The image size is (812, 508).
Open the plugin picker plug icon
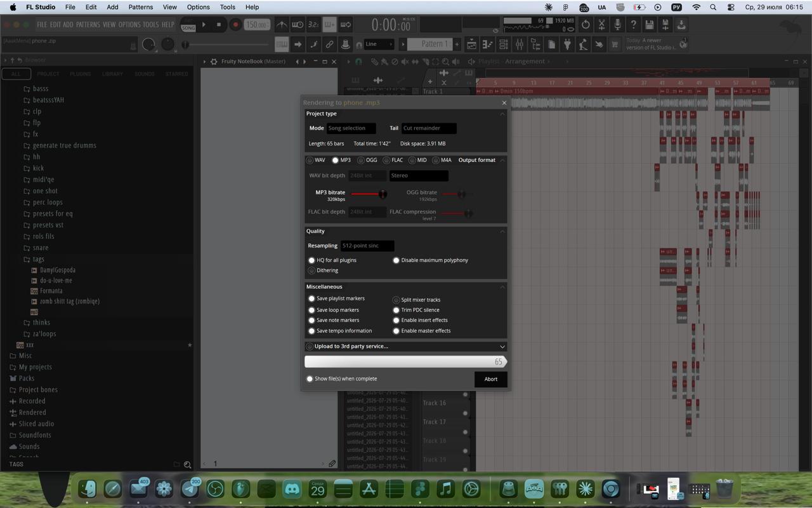(x=567, y=44)
